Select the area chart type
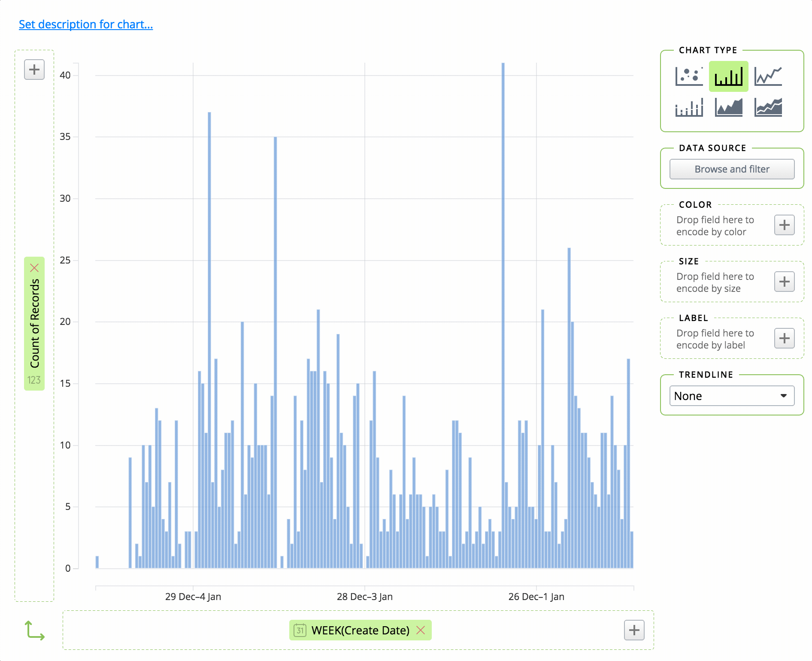Screen dimensions: 812x661 (728, 108)
